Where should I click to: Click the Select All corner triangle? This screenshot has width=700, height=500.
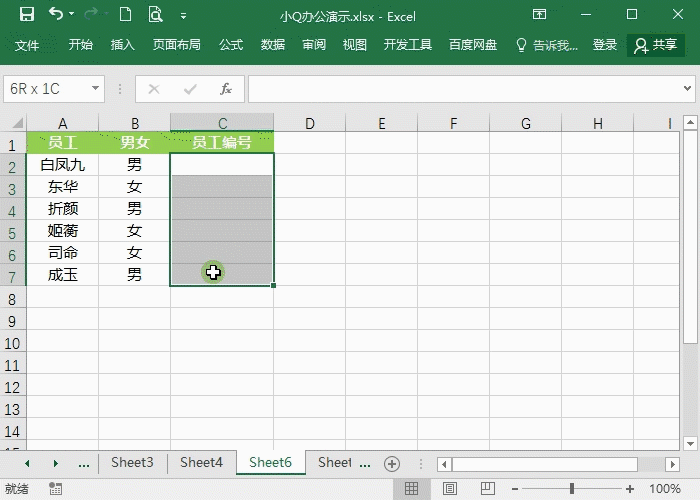17,123
